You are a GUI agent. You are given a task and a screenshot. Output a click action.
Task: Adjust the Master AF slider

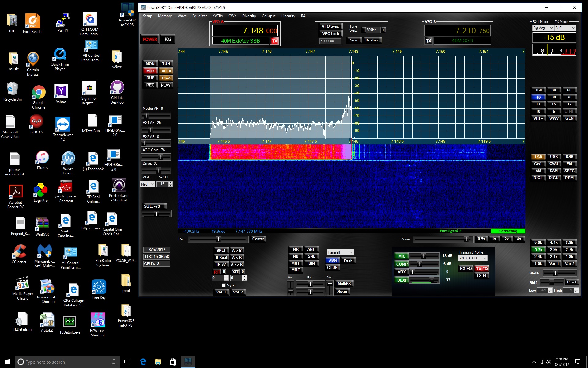pos(156,116)
